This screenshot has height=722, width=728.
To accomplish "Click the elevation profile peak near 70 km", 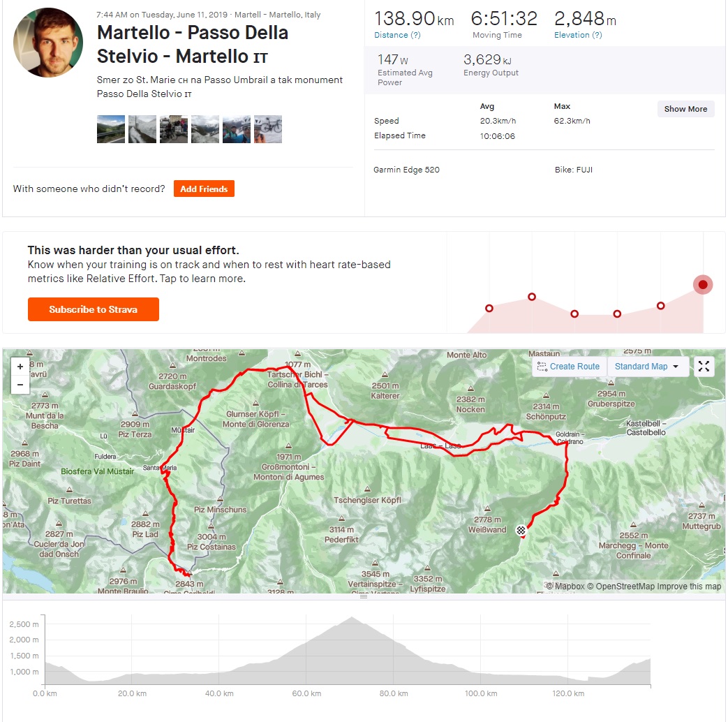I will click(352, 619).
